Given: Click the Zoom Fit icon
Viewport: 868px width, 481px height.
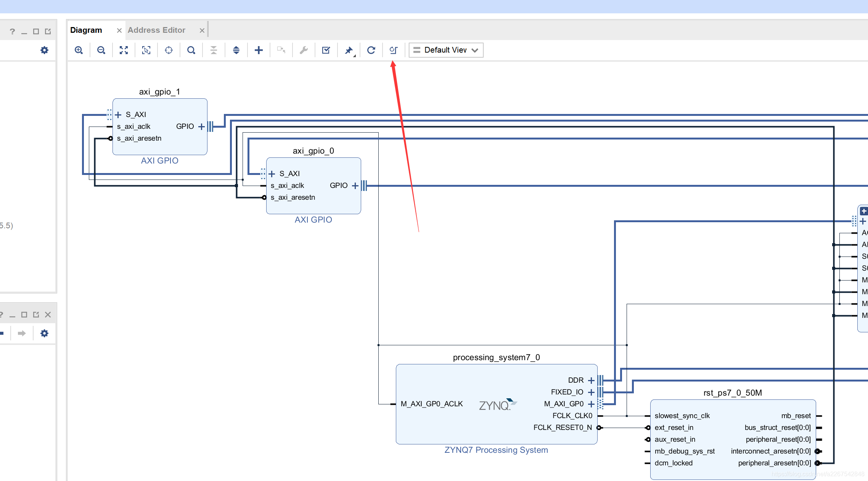Looking at the screenshot, I should (124, 50).
